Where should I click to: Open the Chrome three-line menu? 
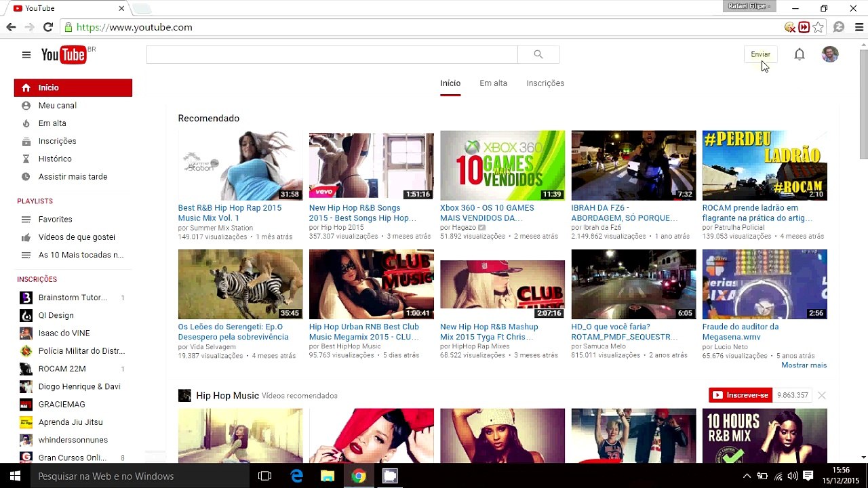(x=859, y=27)
